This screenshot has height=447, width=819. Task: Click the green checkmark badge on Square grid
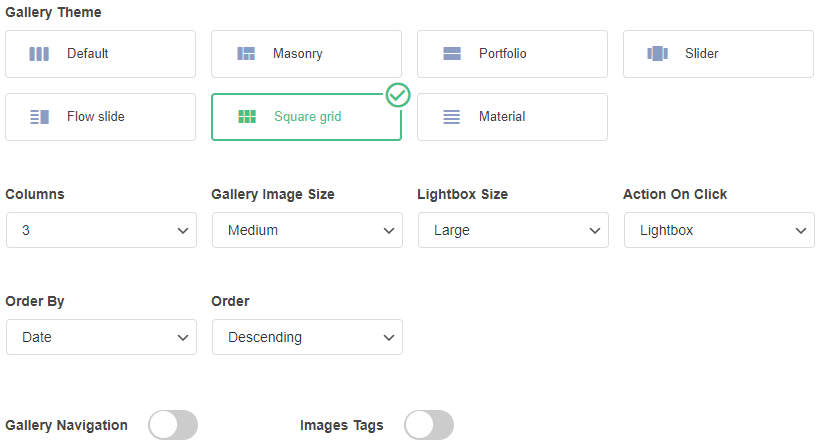[x=398, y=95]
